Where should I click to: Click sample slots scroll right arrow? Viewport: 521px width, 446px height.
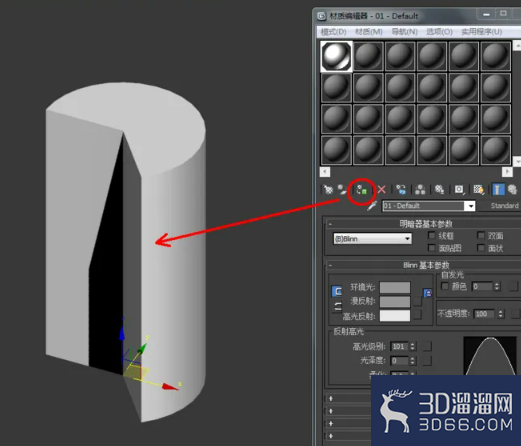coord(507,172)
